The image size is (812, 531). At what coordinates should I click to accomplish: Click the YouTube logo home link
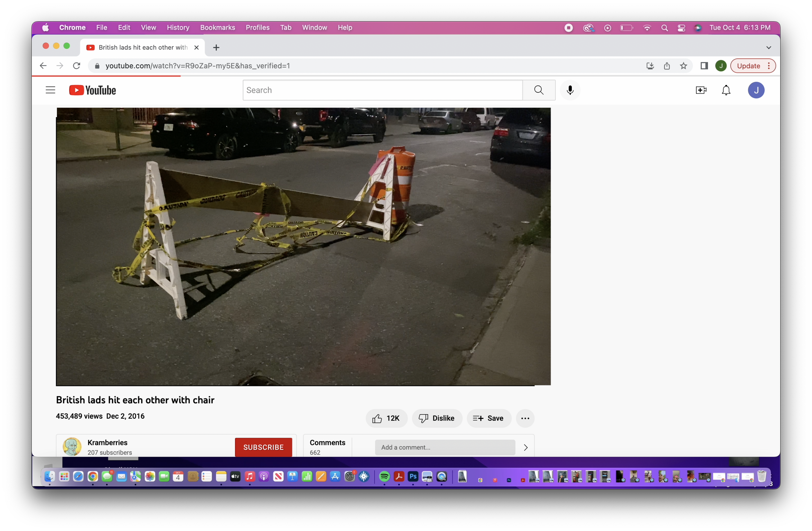(92, 90)
